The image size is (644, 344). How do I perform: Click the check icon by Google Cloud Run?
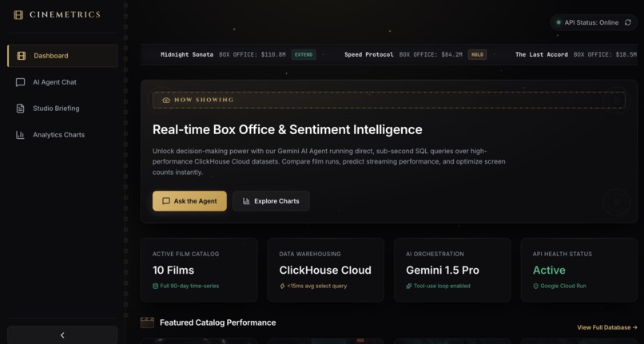click(535, 286)
